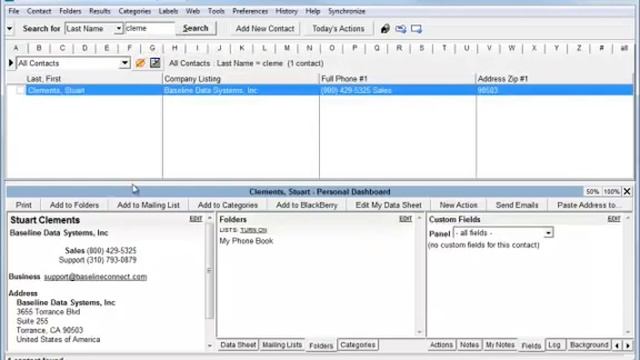Click Add to Folders

(x=74, y=205)
